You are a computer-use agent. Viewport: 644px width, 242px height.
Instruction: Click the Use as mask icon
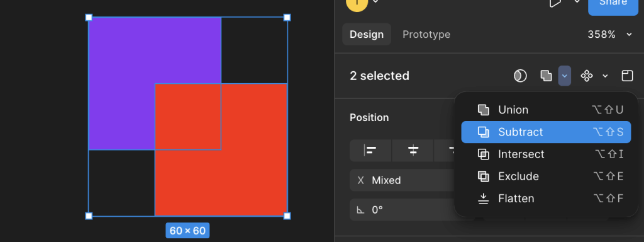pyautogui.click(x=520, y=76)
